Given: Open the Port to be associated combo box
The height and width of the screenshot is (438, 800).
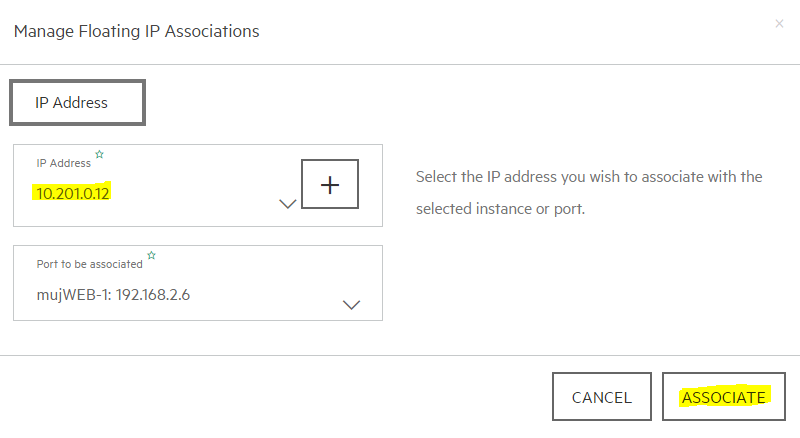Looking at the screenshot, I should [x=198, y=283].
